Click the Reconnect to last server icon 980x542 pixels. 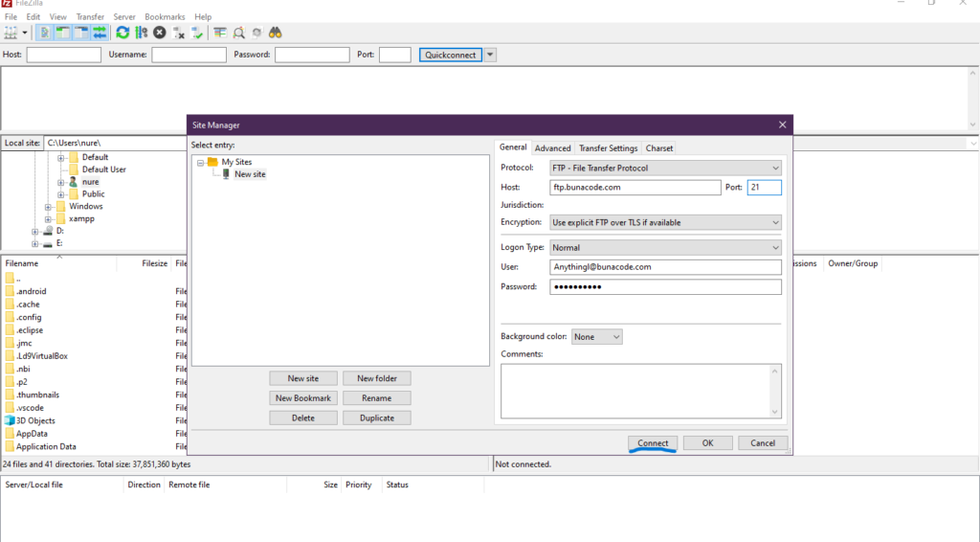pos(197,33)
